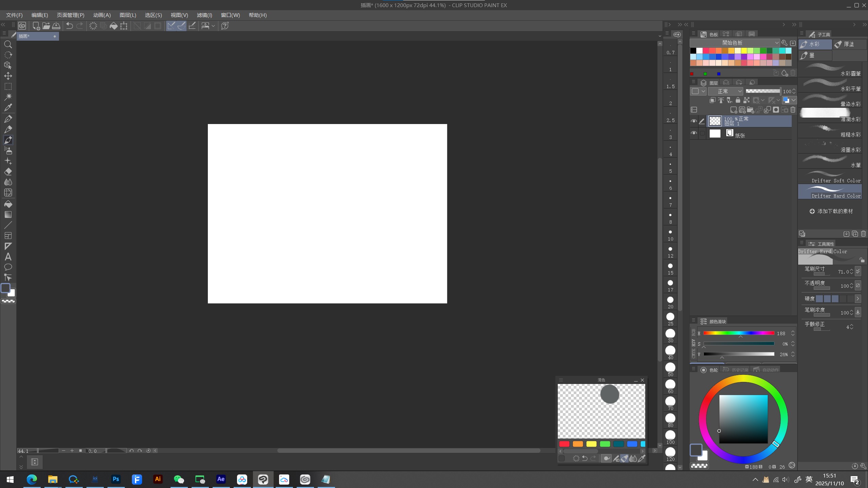Open the 正常 blending mode dropdown

pyautogui.click(x=726, y=91)
